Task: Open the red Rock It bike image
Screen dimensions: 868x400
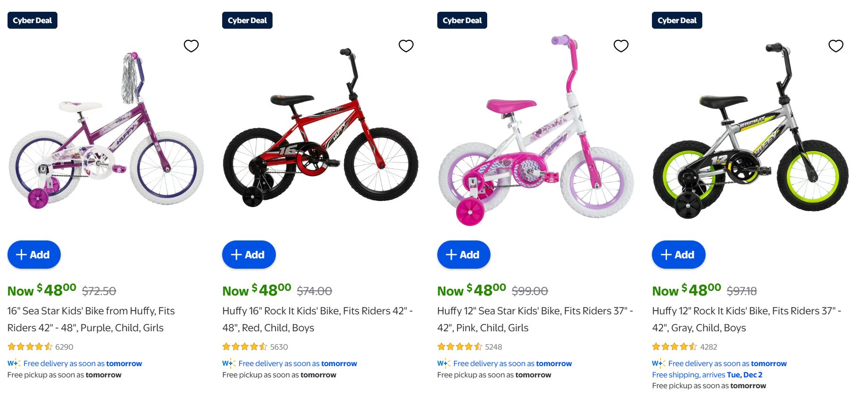Action: click(x=321, y=132)
